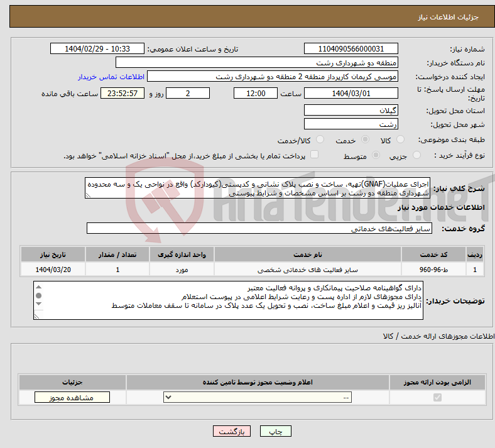The image size is (495, 448).
Task: Click the buyer organization name field
Action: click(257, 62)
